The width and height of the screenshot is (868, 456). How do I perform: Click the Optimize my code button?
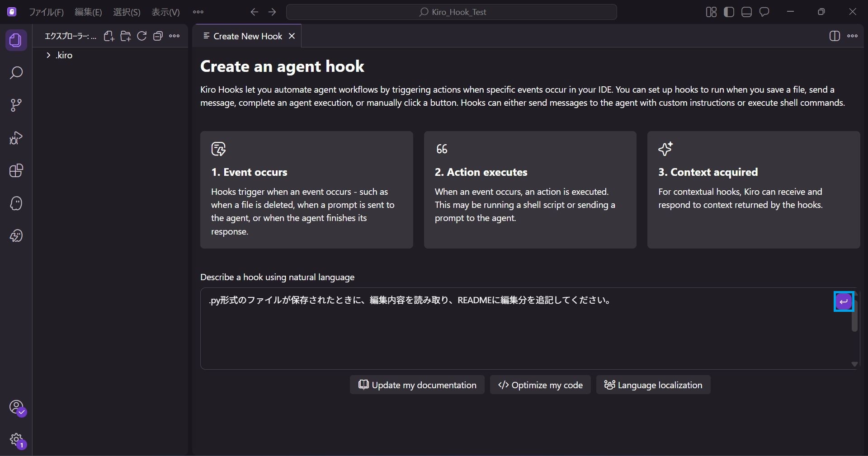click(x=540, y=385)
